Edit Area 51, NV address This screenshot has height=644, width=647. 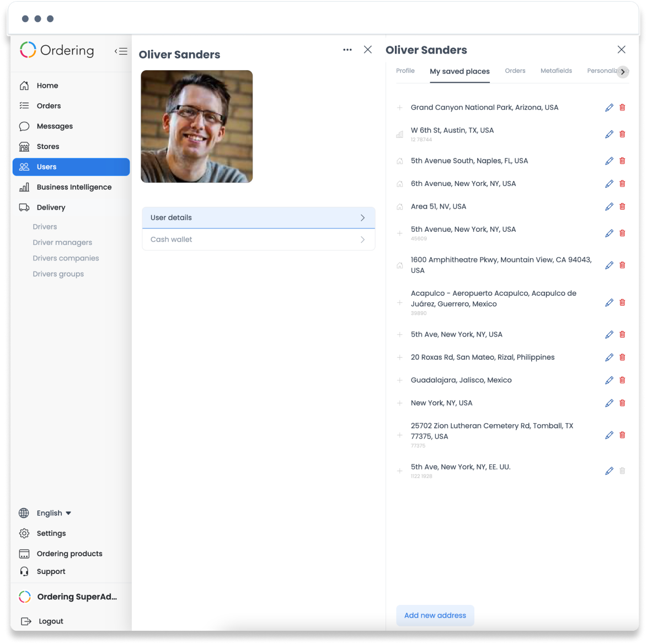609,206
